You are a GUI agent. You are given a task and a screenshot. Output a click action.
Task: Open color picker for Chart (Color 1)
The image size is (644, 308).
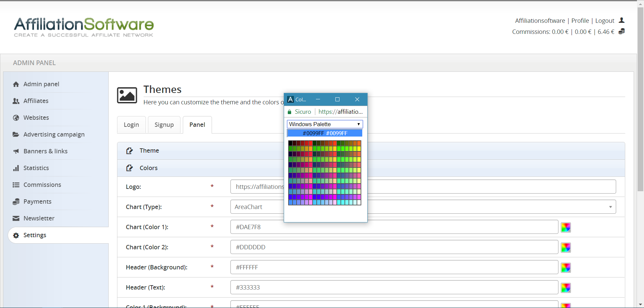click(566, 227)
